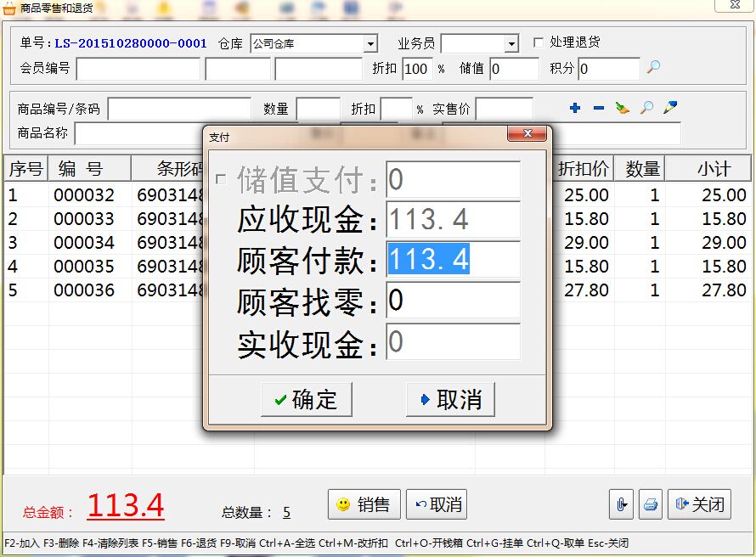Click the total quantity value 5
Viewport: 756px width, 557px height.
click(x=286, y=512)
